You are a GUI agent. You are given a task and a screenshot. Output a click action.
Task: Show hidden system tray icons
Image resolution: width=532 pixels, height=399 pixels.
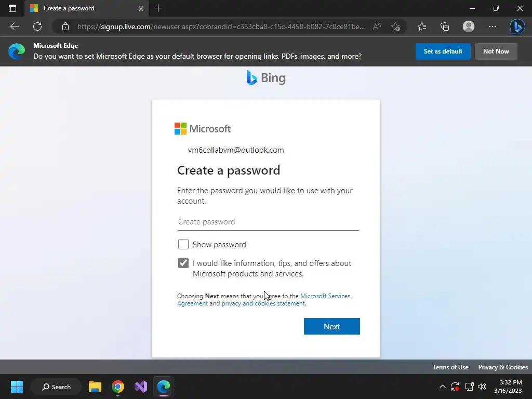(x=443, y=387)
